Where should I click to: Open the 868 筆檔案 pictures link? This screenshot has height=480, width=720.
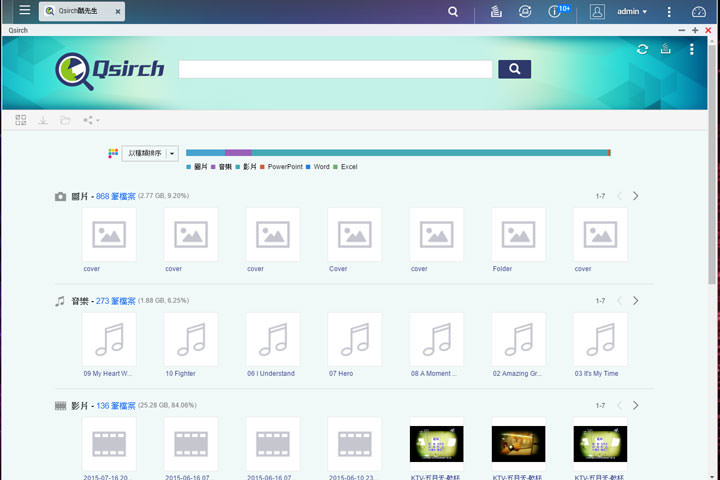(x=115, y=196)
